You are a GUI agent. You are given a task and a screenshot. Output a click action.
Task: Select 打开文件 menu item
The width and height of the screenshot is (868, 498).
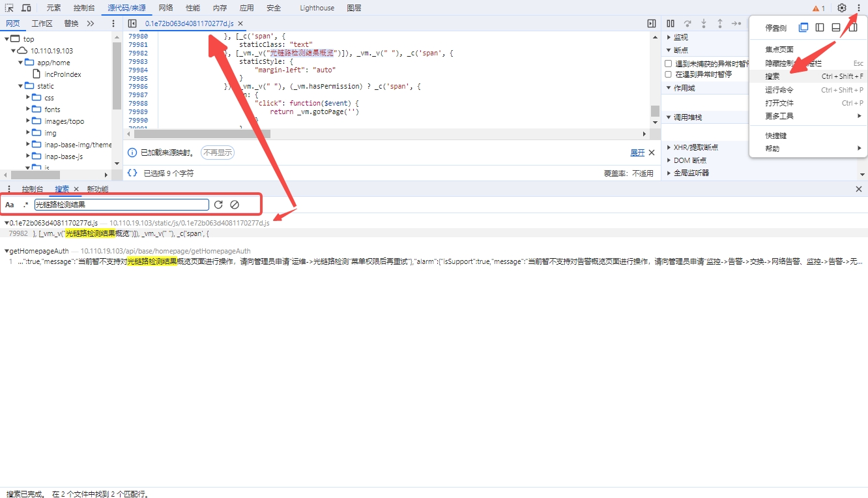pos(808,103)
